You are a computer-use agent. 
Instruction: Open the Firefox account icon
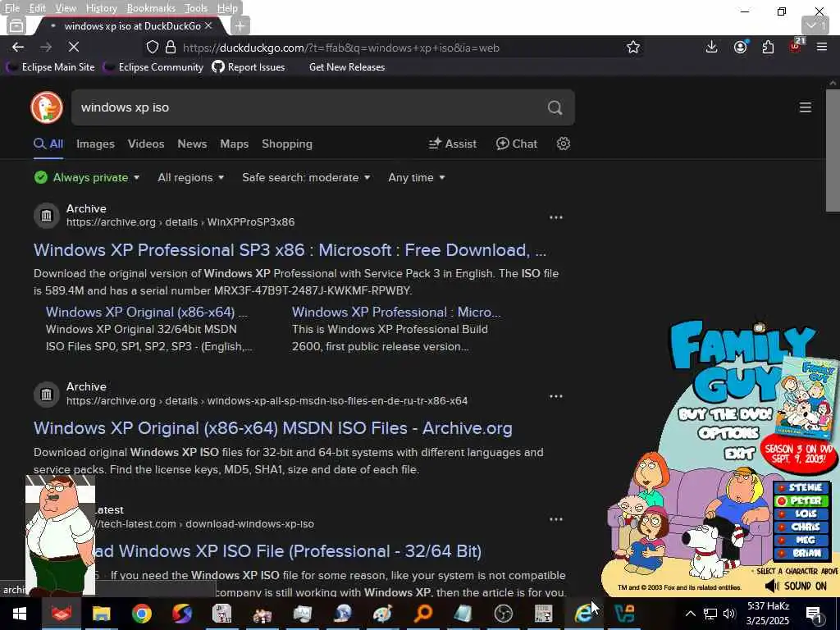(x=741, y=47)
